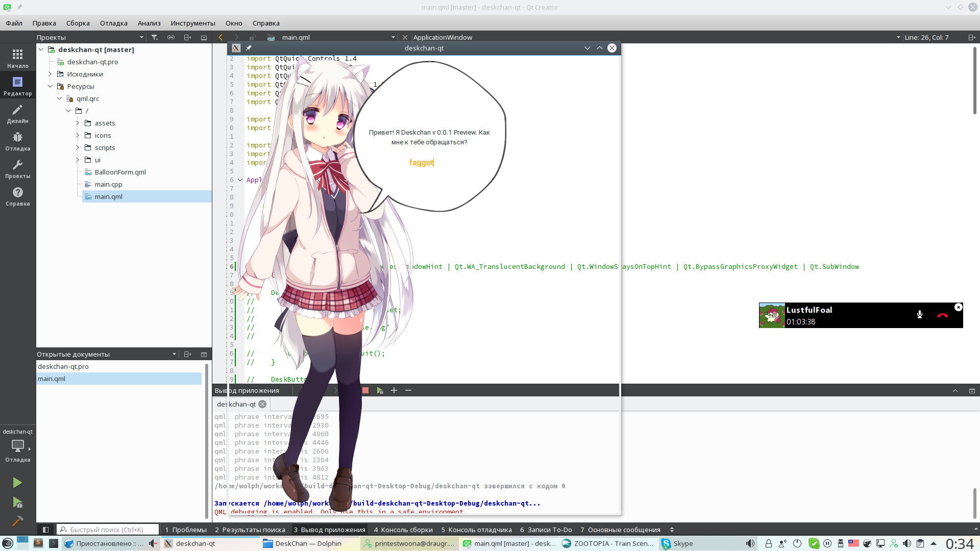
Task: Expand the icons folder
Action: click(x=78, y=135)
